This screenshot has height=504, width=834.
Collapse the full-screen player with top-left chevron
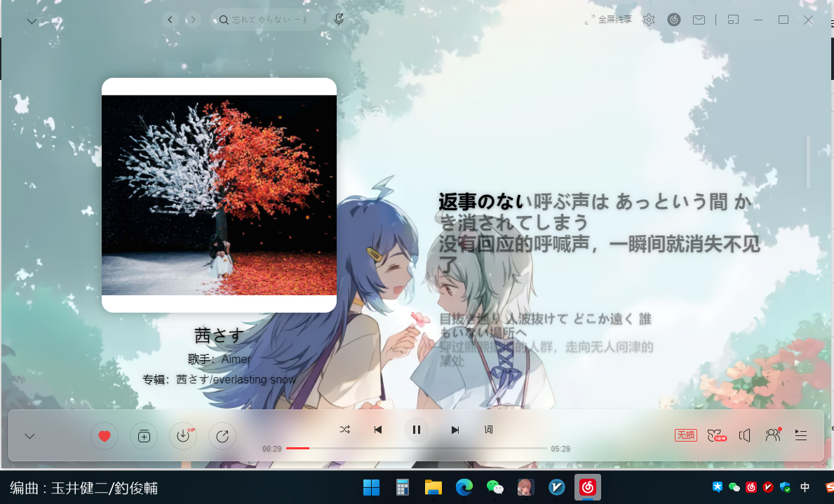[x=31, y=20]
